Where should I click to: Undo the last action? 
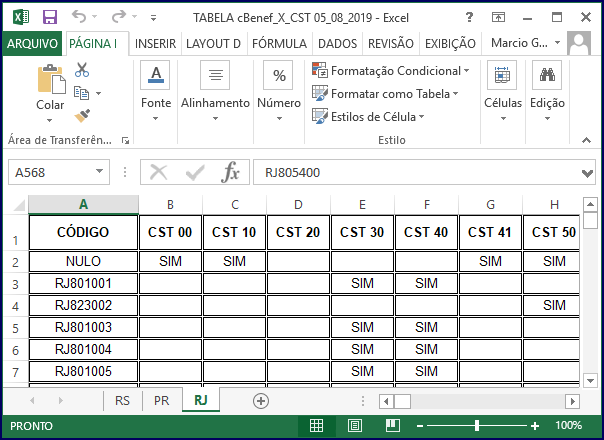tap(79, 16)
